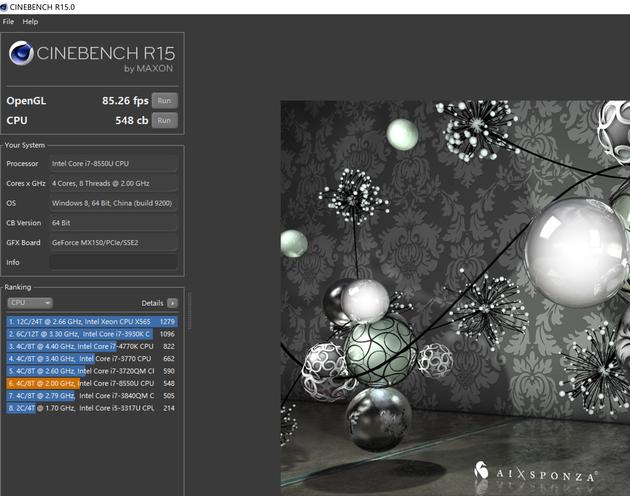Image resolution: width=630 pixels, height=496 pixels.
Task: Click the empty Info input field
Action: click(113, 262)
